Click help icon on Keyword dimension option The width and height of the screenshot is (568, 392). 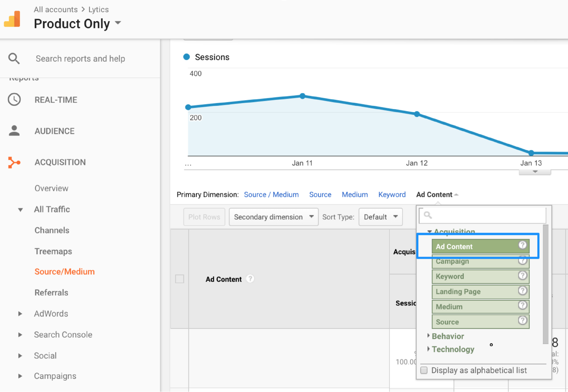click(522, 276)
